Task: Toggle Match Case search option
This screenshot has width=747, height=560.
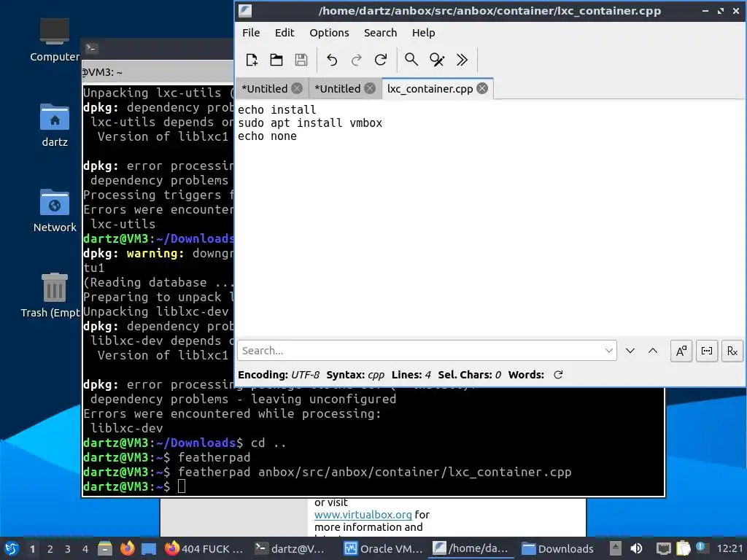Action: coord(682,351)
